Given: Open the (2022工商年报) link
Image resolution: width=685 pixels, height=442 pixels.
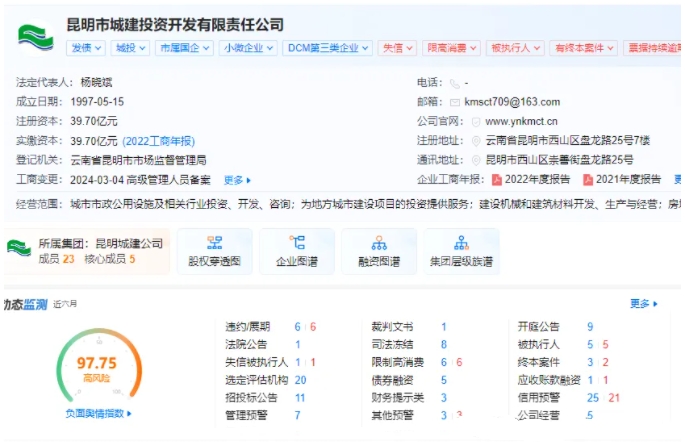Looking at the screenshot, I should click(x=159, y=141).
